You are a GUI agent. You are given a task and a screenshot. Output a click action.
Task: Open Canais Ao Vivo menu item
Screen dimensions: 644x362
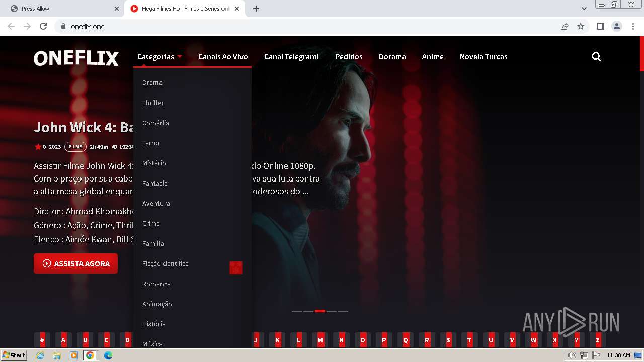point(223,57)
